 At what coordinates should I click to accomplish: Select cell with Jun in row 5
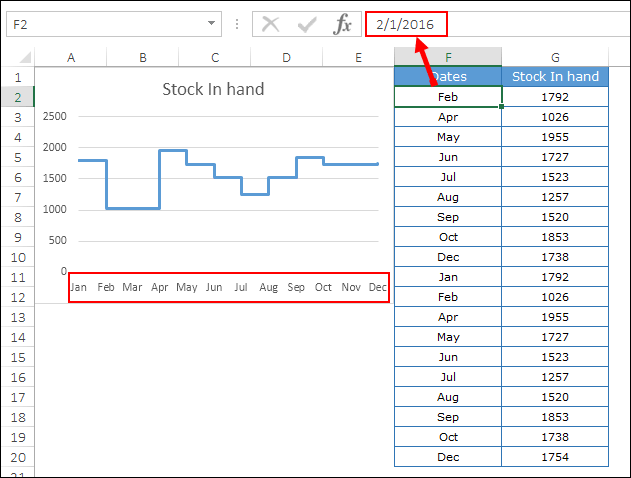(x=448, y=157)
